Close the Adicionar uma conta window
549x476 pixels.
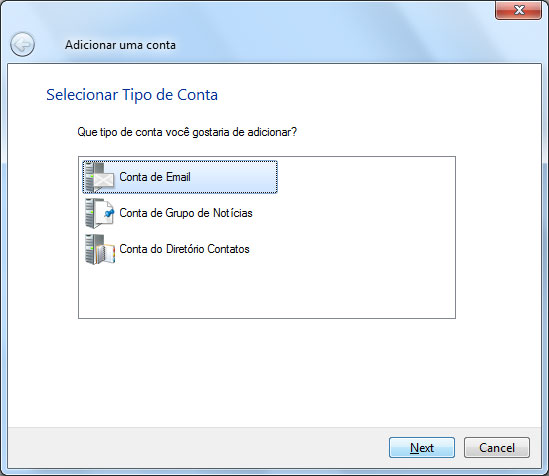pyautogui.click(x=519, y=10)
